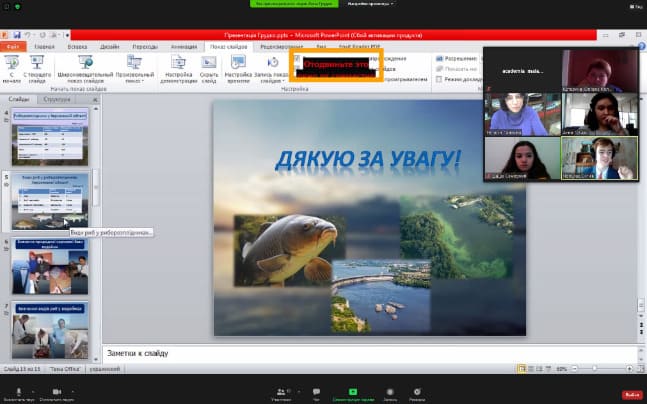
Task: Switch to the Вставка ribbon tab
Action: point(77,47)
